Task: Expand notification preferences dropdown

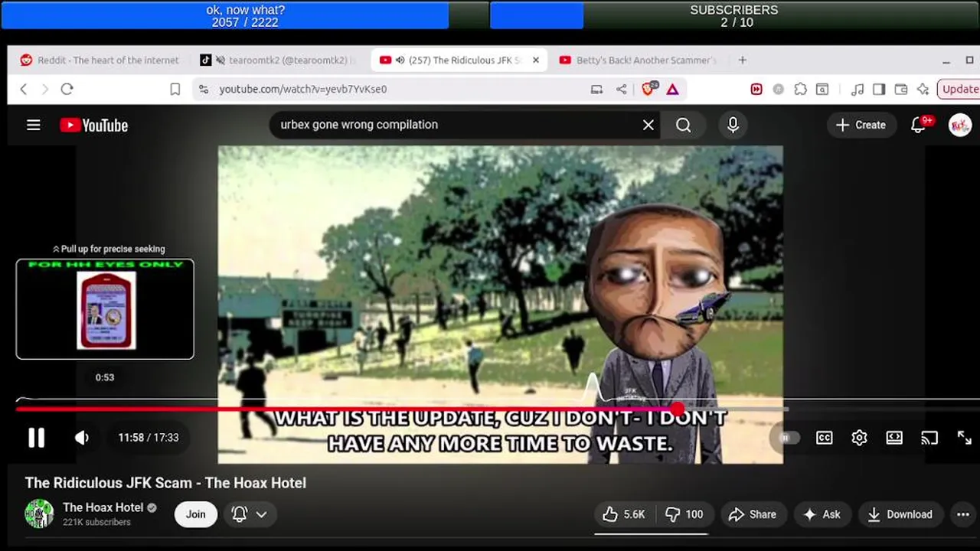Action: pyautogui.click(x=250, y=514)
